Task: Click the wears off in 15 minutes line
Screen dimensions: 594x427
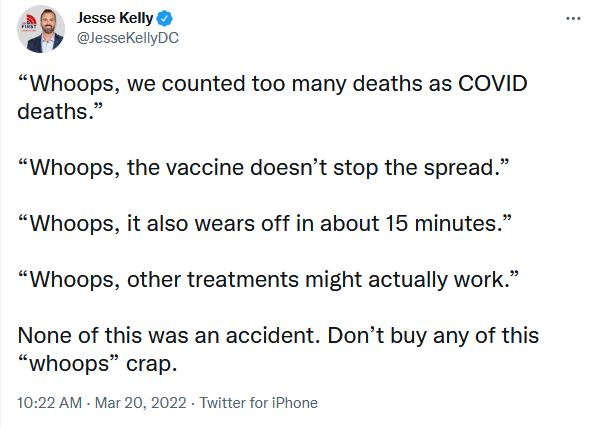Action: tap(264, 223)
